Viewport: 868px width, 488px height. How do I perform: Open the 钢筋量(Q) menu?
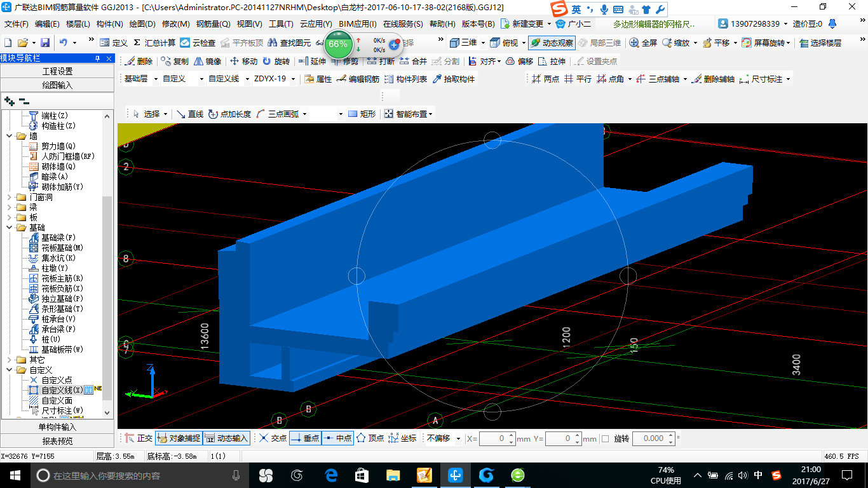(x=213, y=24)
